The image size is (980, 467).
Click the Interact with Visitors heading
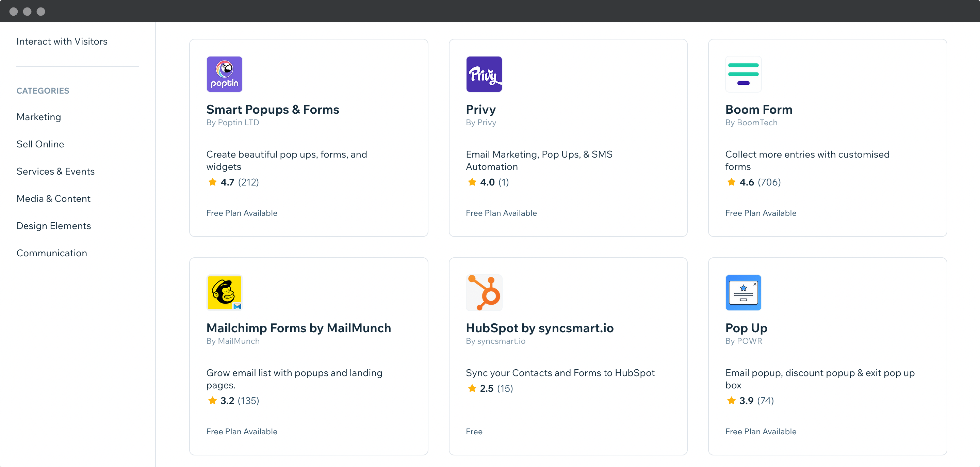(62, 42)
